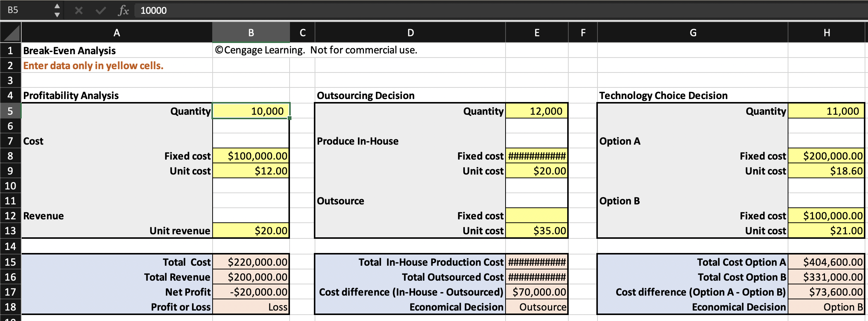Click cost difference value $70,000.00
The width and height of the screenshot is (868, 321).
[x=537, y=292]
